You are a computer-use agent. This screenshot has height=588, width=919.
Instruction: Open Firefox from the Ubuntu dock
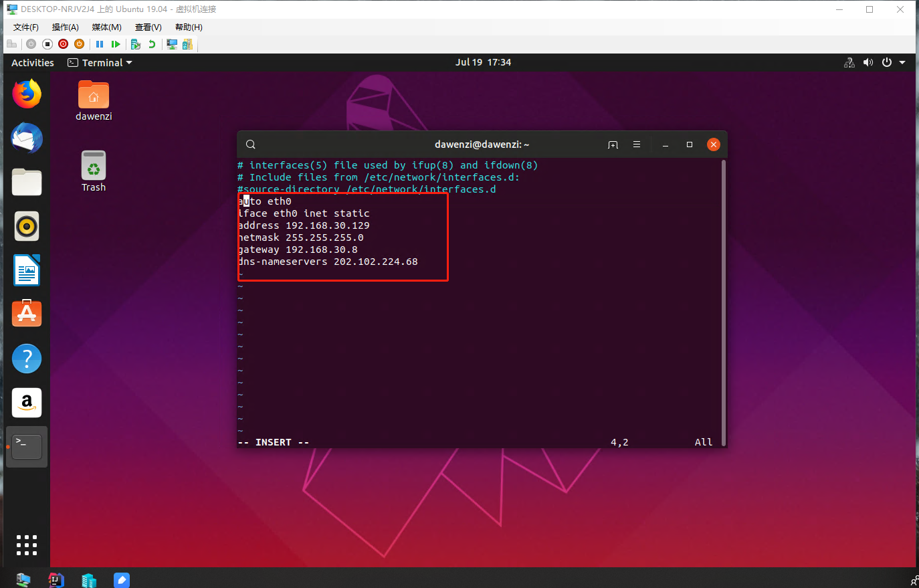click(x=27, y=94)
